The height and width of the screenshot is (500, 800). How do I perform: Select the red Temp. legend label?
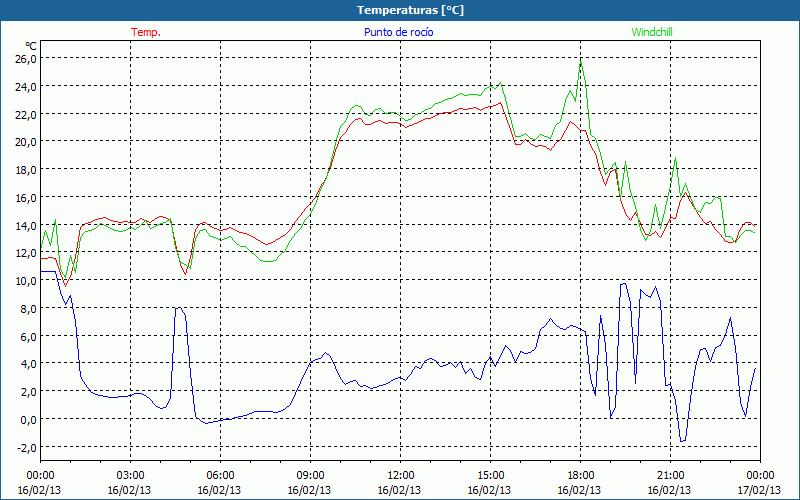pos(146,32)
